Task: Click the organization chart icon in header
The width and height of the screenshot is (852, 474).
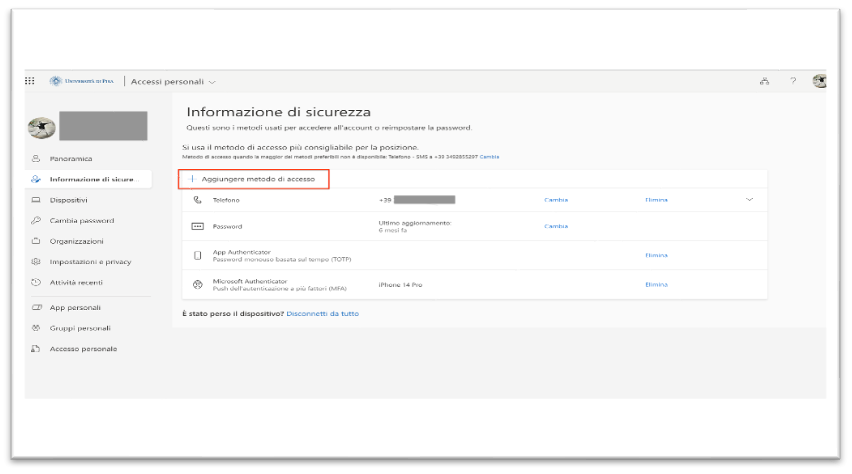Action: [765, 81]
